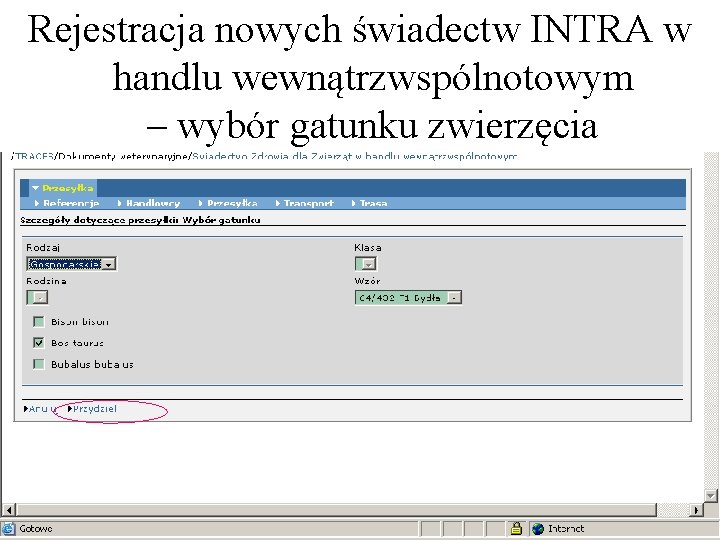Check the Bison bison checkbox
This screenshot has width=720, height=540.
click(39, 322)
